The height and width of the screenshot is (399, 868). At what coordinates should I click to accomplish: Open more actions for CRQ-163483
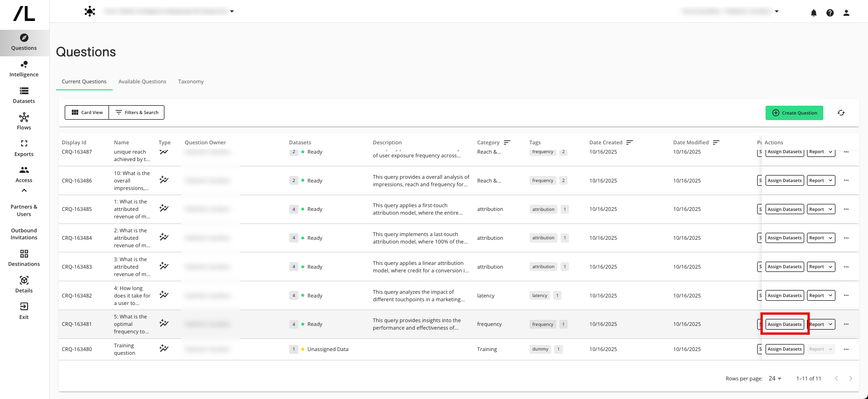[x=846, y=267]
